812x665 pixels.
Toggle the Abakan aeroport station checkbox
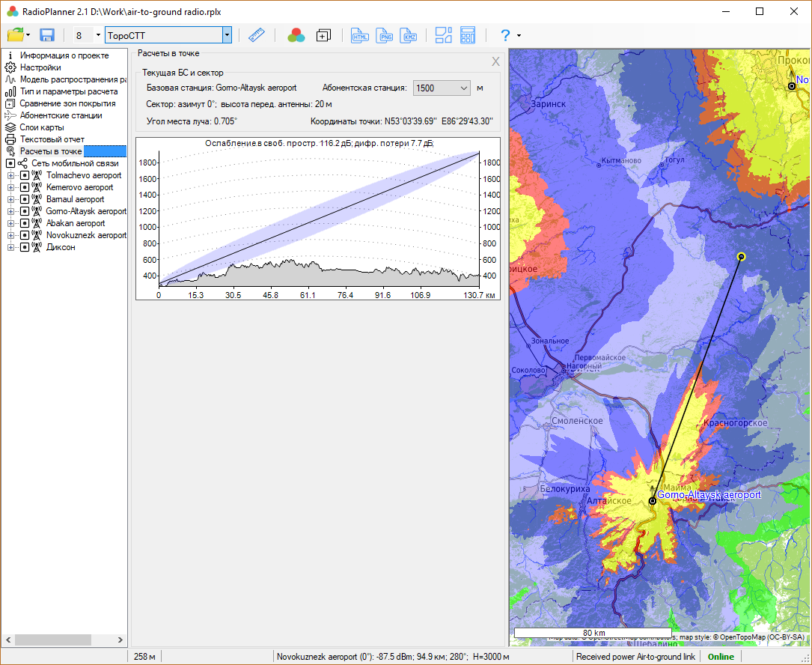[25, 223]
